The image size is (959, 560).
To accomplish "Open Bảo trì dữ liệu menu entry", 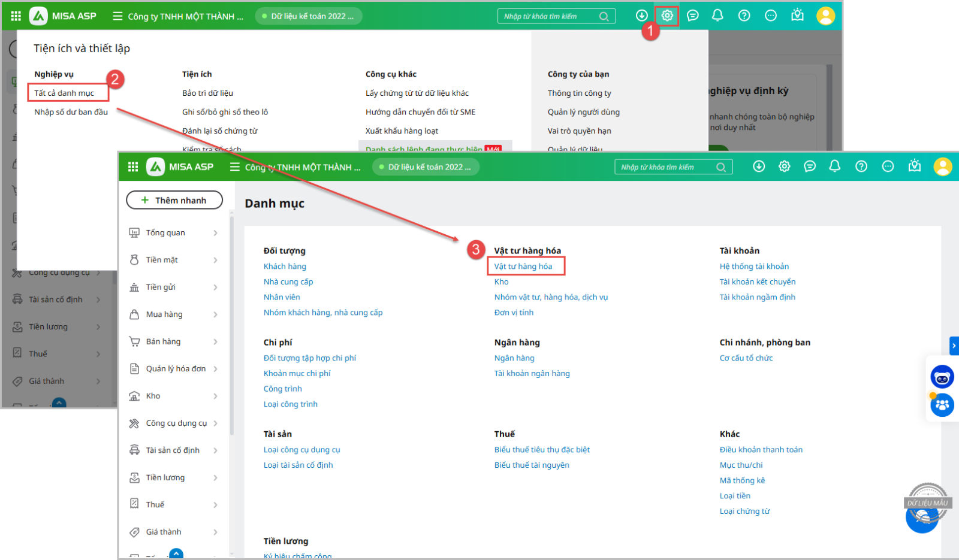I will [x=207, y=93].
